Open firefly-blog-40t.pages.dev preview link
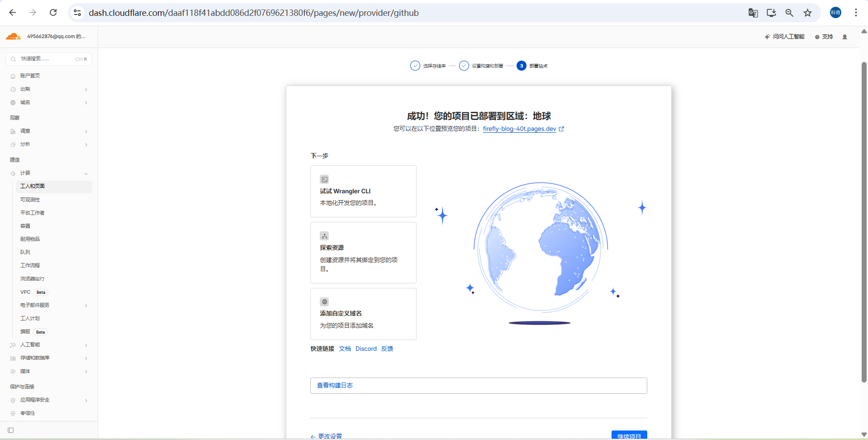The height and width of the screenshot is (440, 868). pyautogui.click(x=519, y=129)
